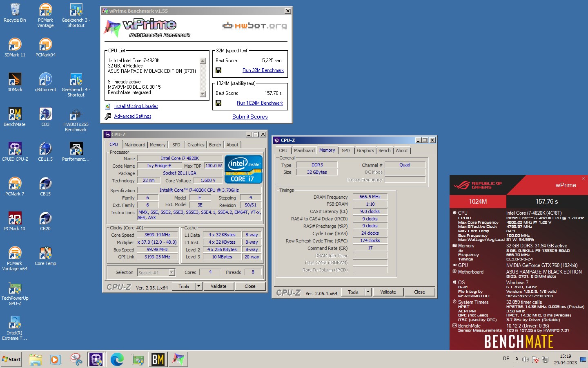
Task: Open the PCMark 10 desktop icon
Action: coord(15,221)
